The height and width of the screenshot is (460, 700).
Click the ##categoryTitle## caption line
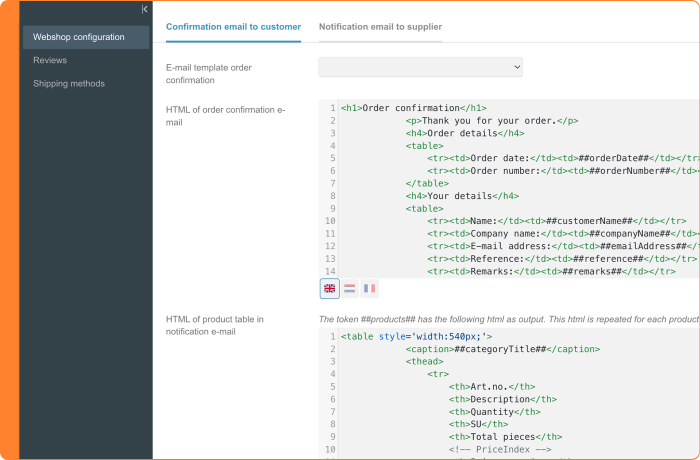pos(503,349)
